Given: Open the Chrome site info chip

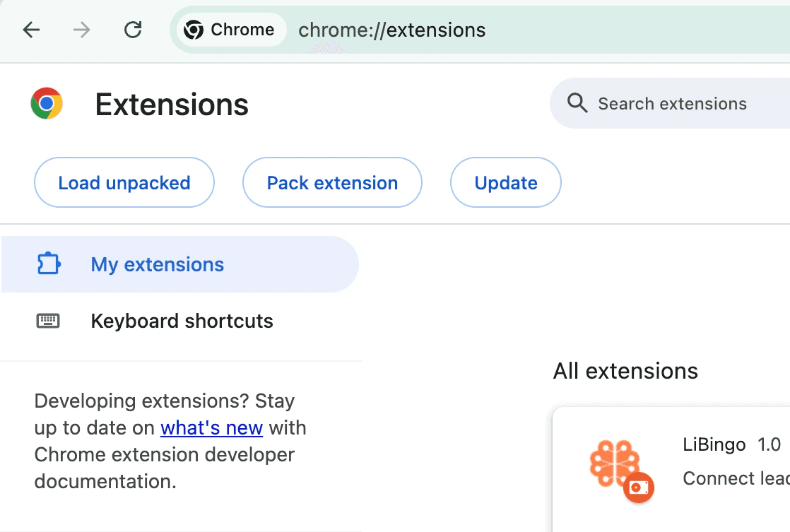Looking at the screenshot, I should point(228,30).
